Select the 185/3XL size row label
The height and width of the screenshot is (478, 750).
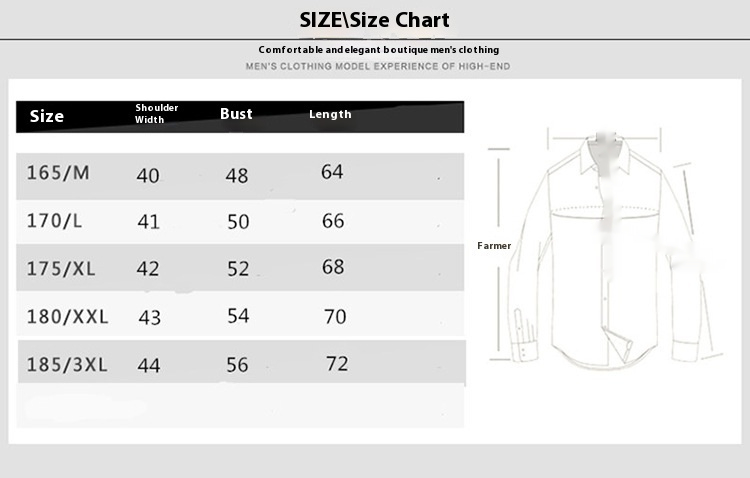(x=67, y=365)
